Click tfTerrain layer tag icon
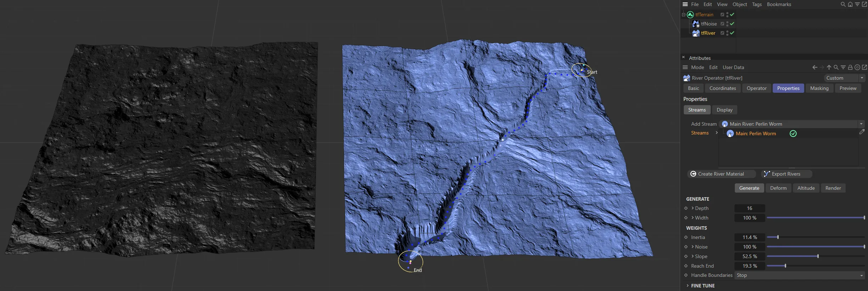868x291 pixels. tap(722, 15)
